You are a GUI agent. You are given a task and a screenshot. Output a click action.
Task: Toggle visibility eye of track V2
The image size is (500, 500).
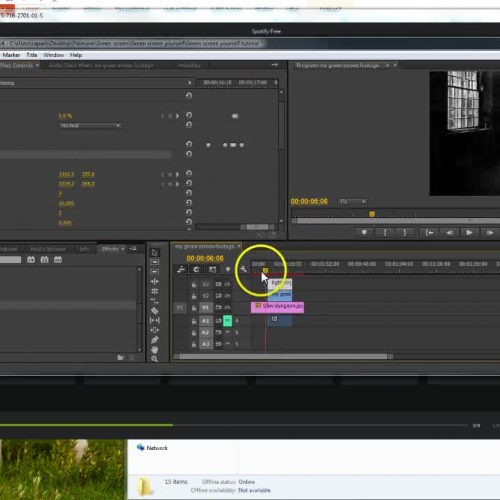[x=228, y=296]
